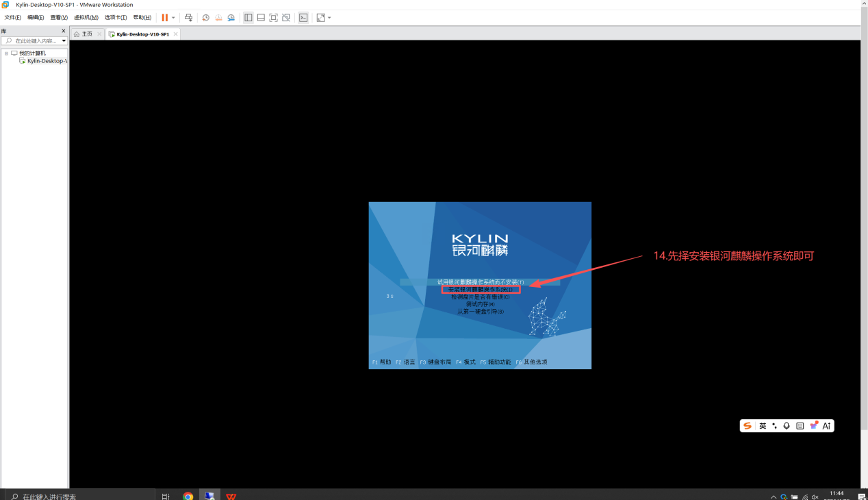This screenshot has height=500, width=868.
Task: Click F5 辅助功能 in boot screen
Action: [496, 362]
